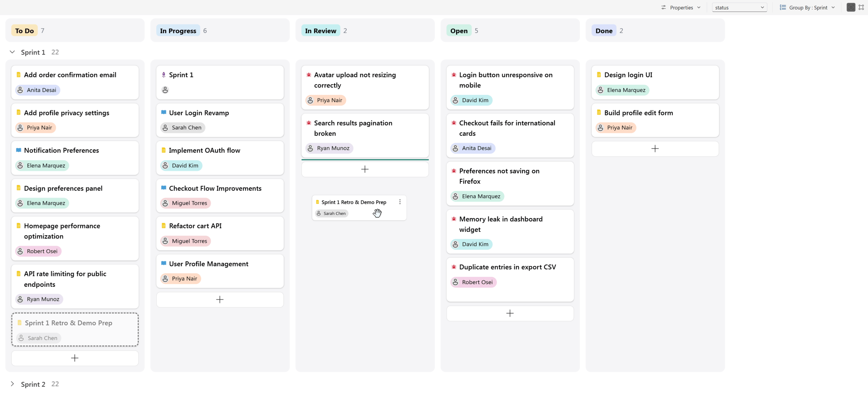Click the rocket icon on Sprint 1 card
Image resolution: width=868 pixels, height=394 pixels.
tap(164, 75)
